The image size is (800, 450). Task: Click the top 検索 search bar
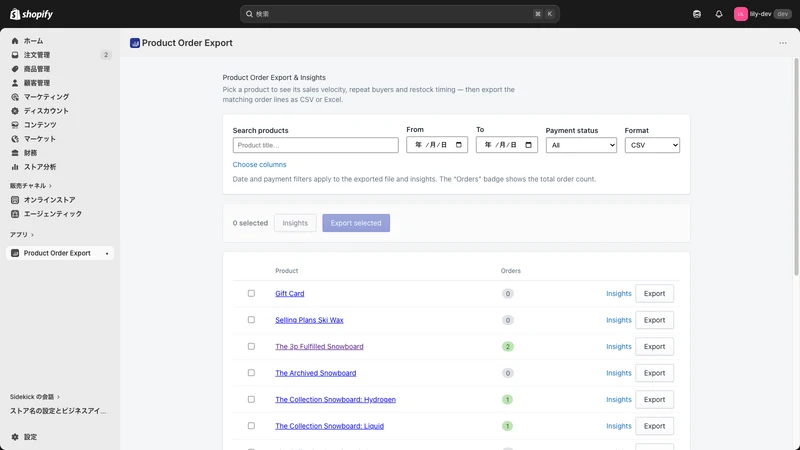tap(399, 14)
